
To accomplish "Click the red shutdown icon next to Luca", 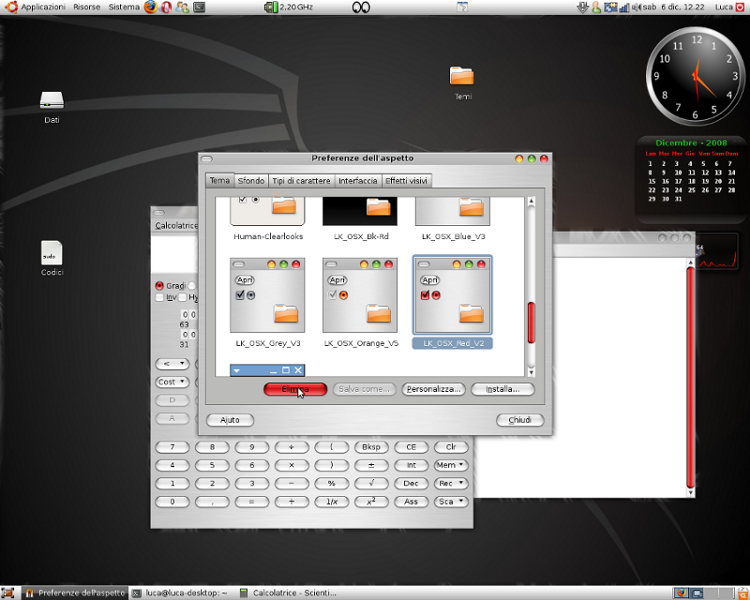I will [x=739, y=7].
